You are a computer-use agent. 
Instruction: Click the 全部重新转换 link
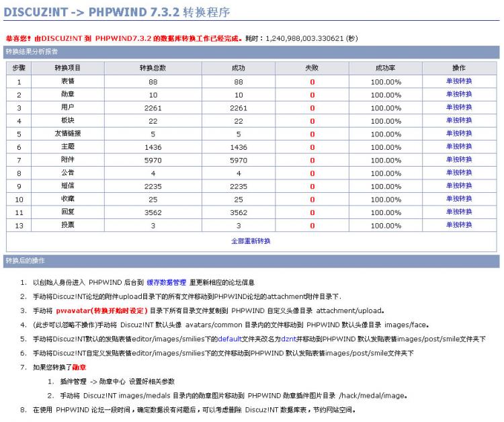coord(251,241)
